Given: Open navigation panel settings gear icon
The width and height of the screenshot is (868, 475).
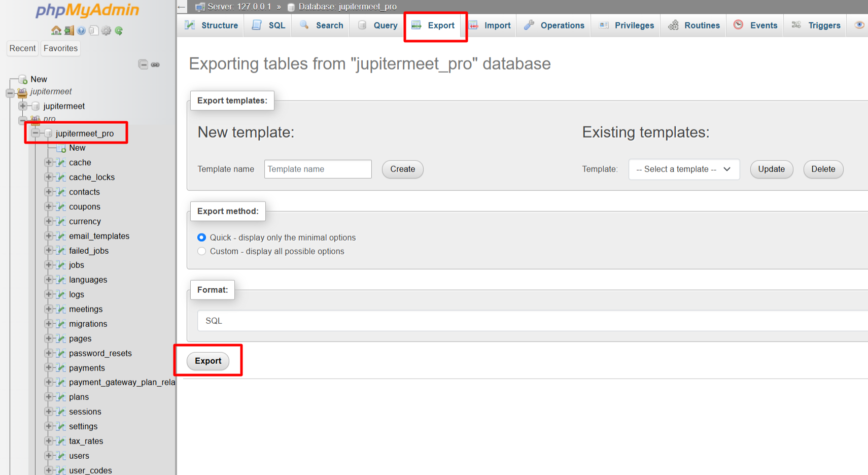Looking at the screenshot, I should 106,31.
